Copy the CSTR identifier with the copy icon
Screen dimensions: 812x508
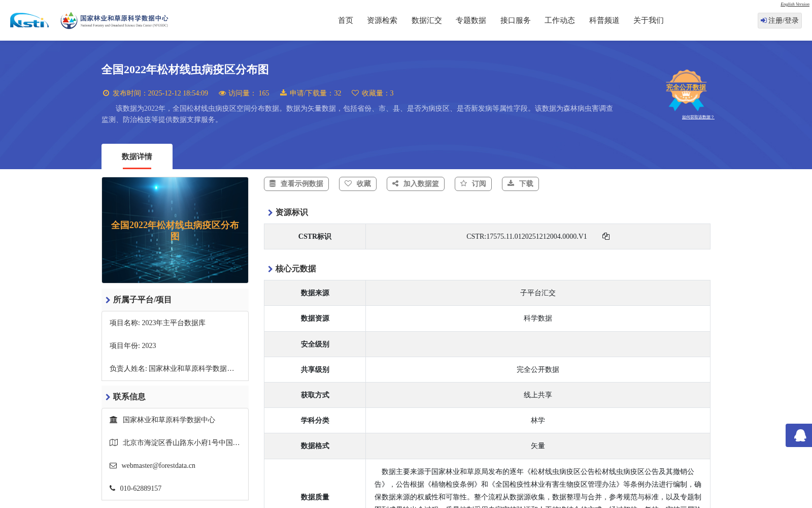pyautogui.click(x=606, y=236)
